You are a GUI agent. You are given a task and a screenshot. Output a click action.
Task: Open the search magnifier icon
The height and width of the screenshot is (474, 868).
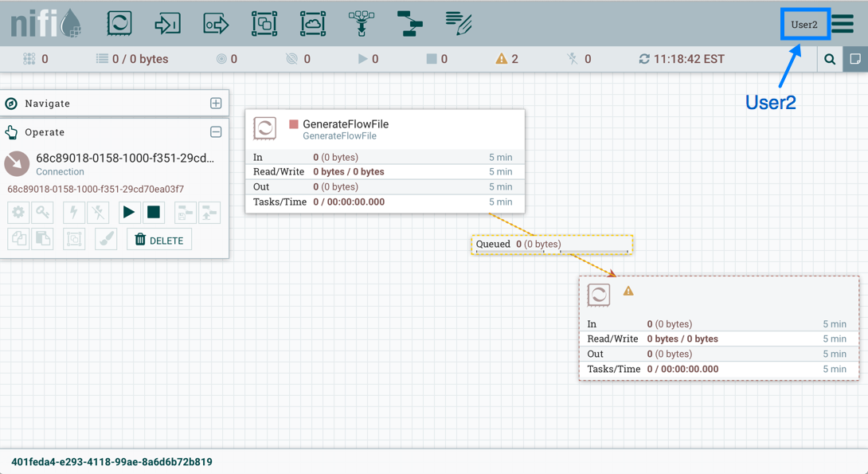coord(830,59)
